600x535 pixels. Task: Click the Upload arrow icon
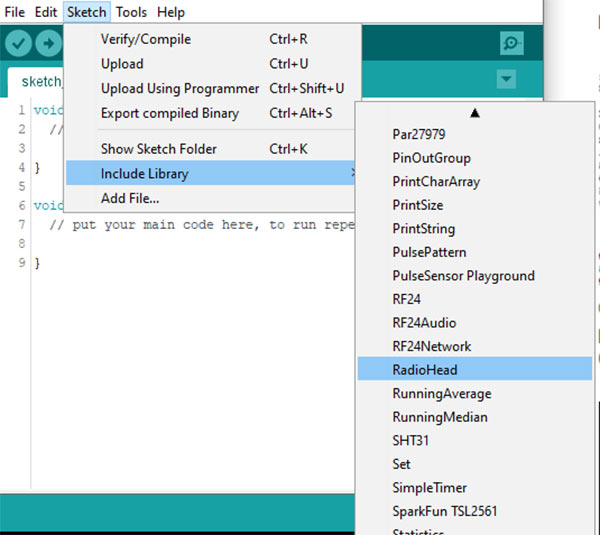coord(48,44)
